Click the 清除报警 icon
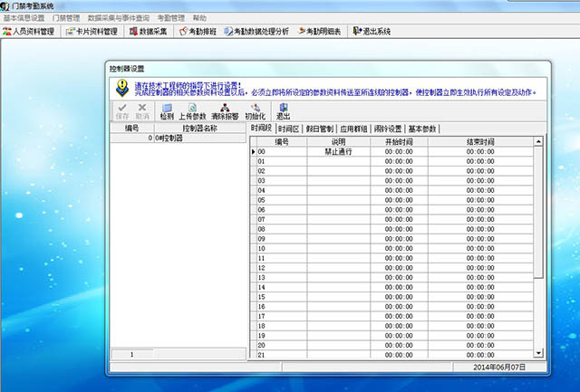580x392 pixels. pyautogui.click(x=224, y=110)
